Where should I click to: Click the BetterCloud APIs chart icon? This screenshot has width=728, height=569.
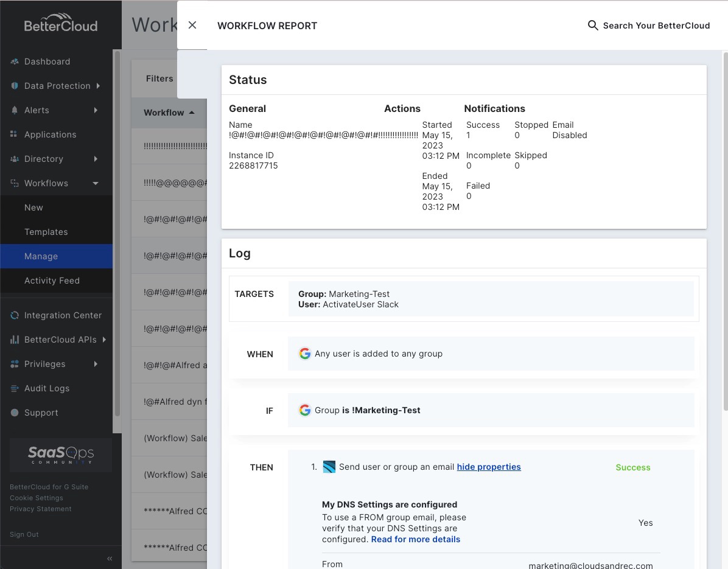tap(13, 340)
